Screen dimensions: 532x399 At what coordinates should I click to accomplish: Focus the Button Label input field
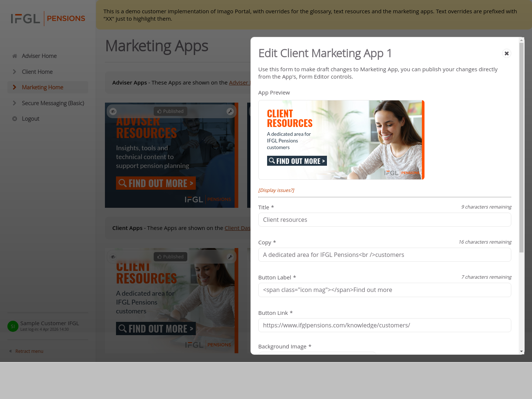pyautogui.click(x=385, y=290)
